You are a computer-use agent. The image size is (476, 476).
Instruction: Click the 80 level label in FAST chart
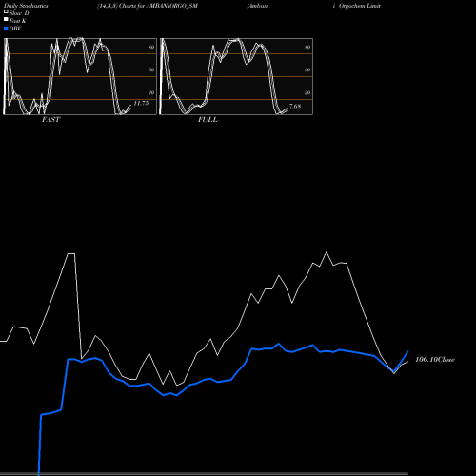(151, 47)
